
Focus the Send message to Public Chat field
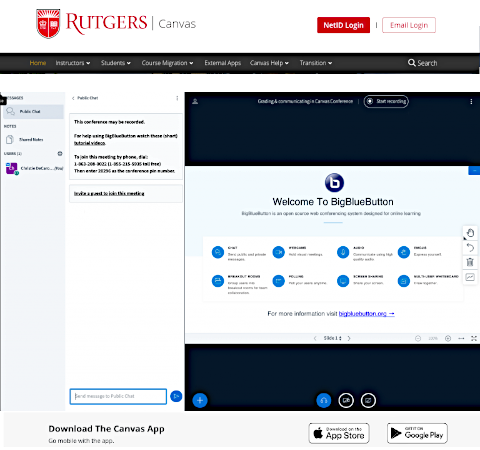pyautogui.click(x=118, y=396)
